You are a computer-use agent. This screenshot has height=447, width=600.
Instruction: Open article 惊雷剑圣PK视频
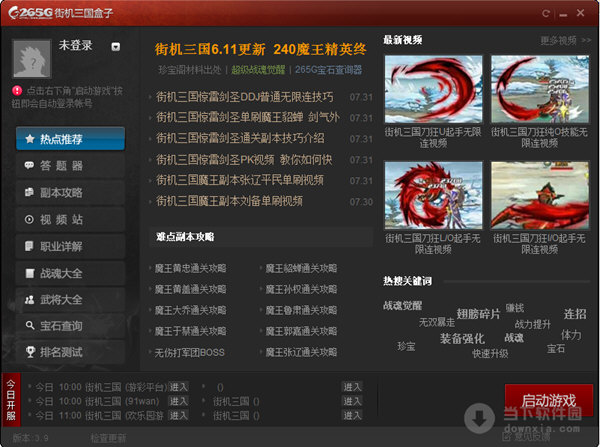tap(244, 160)
